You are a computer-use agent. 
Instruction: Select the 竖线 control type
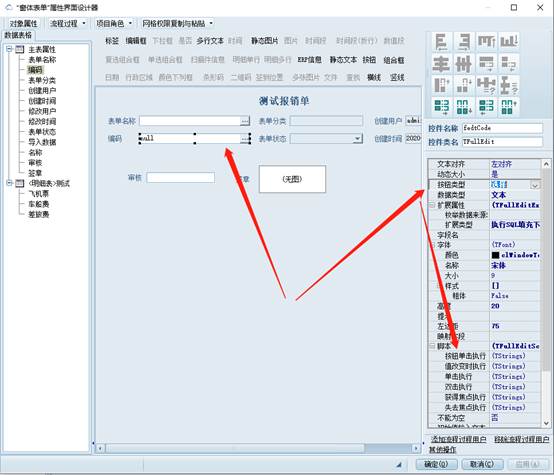[x=397, y=77]
